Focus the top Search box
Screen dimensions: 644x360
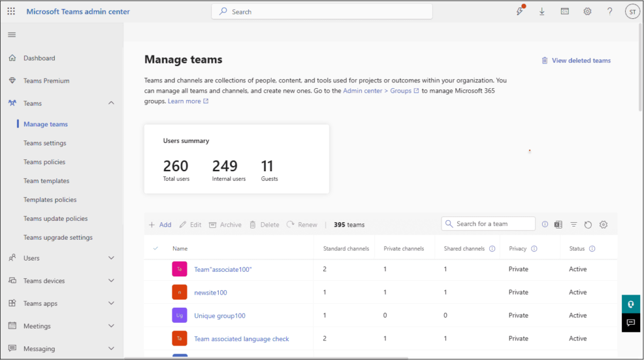point(322,11)
